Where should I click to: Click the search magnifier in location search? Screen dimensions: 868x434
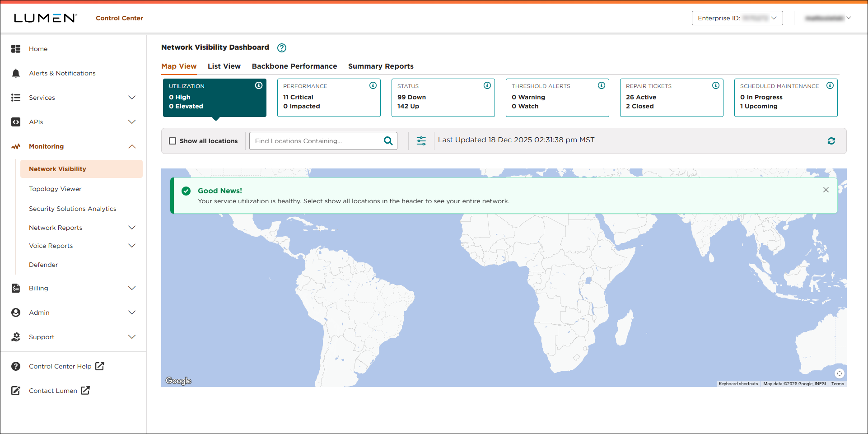387,140
